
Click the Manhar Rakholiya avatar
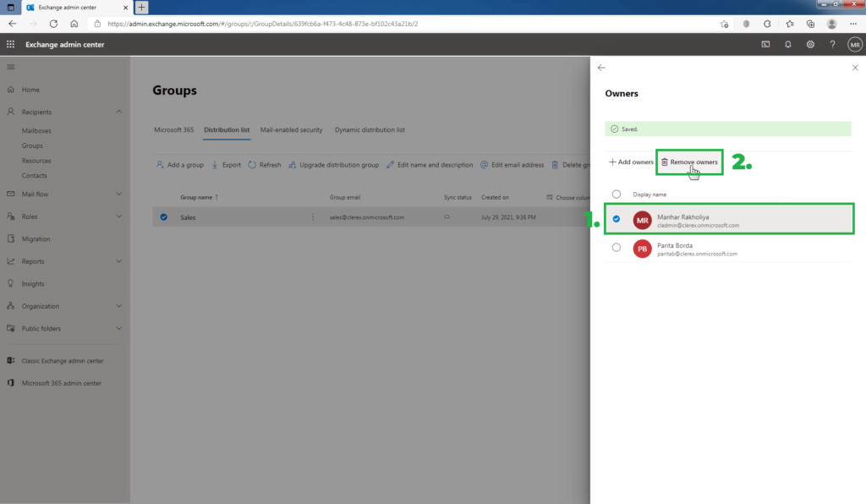coord(643,220)
